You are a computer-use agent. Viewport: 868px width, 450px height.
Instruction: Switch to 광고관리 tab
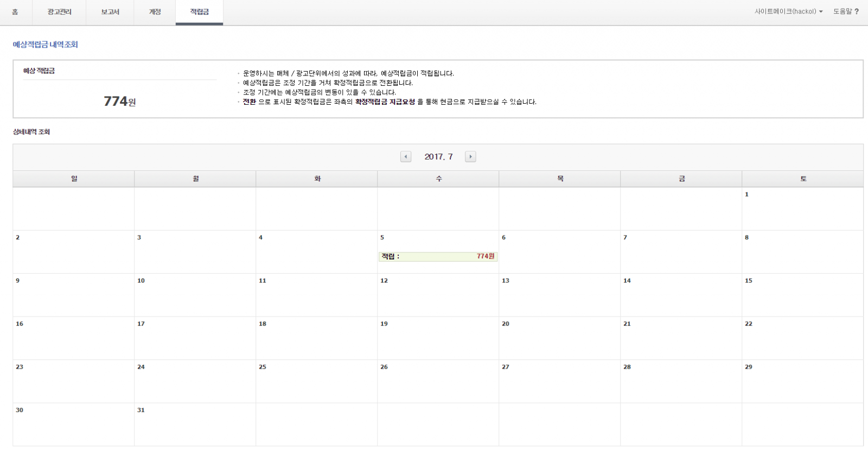pyautogui.click(x=59, y=12)
